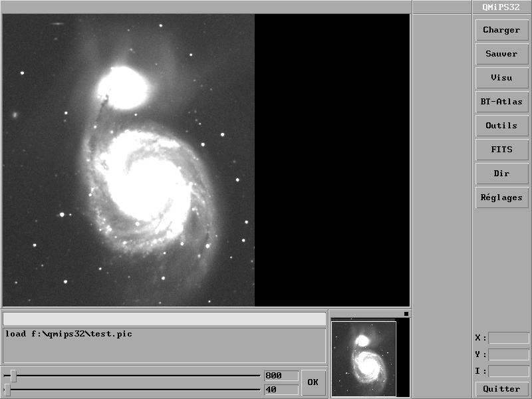Screen dimensions: 532x399
Task: Click the lower threshold slider handle
Action: (7, 390)
